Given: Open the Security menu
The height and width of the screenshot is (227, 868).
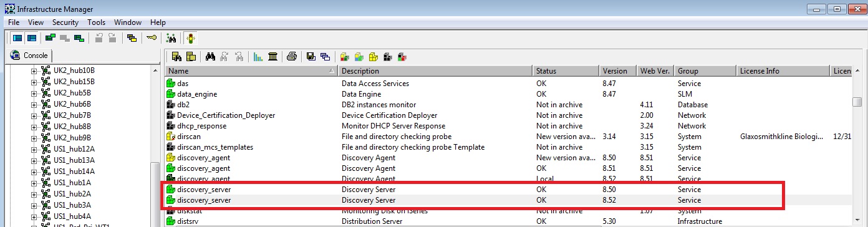Looking at the screenshot, I should (x=65, y=22).
